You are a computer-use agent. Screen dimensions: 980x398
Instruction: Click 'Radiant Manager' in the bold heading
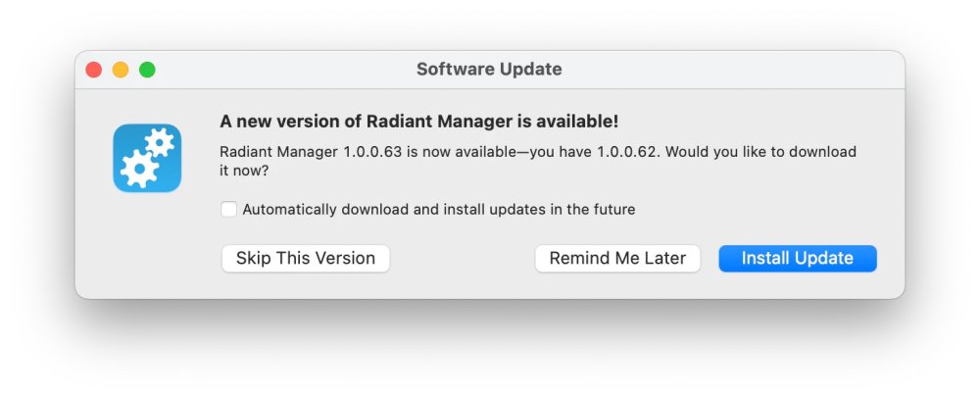click(x=428, y=122)
